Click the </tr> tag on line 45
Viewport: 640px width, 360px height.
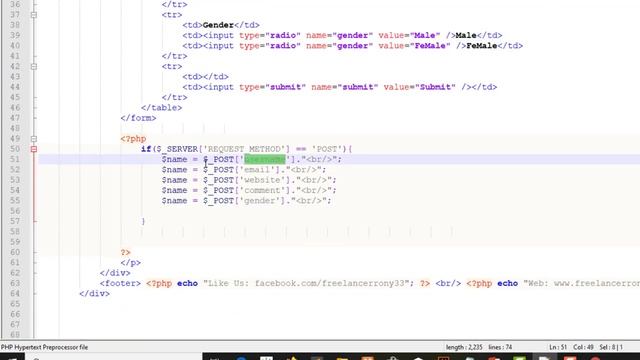tap(174, 98)
